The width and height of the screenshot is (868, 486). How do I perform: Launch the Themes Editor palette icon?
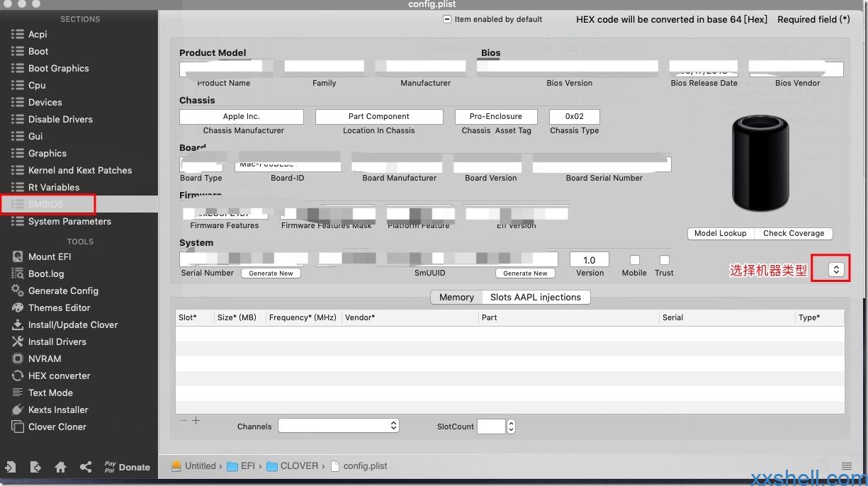(18, 307)
